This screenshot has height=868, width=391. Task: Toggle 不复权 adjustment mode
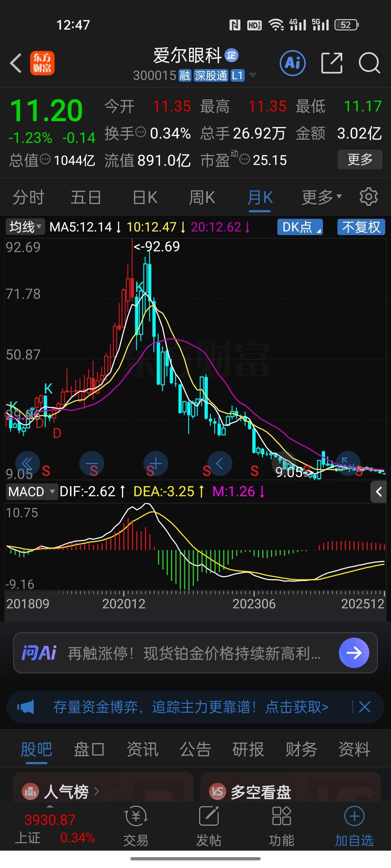361,227
